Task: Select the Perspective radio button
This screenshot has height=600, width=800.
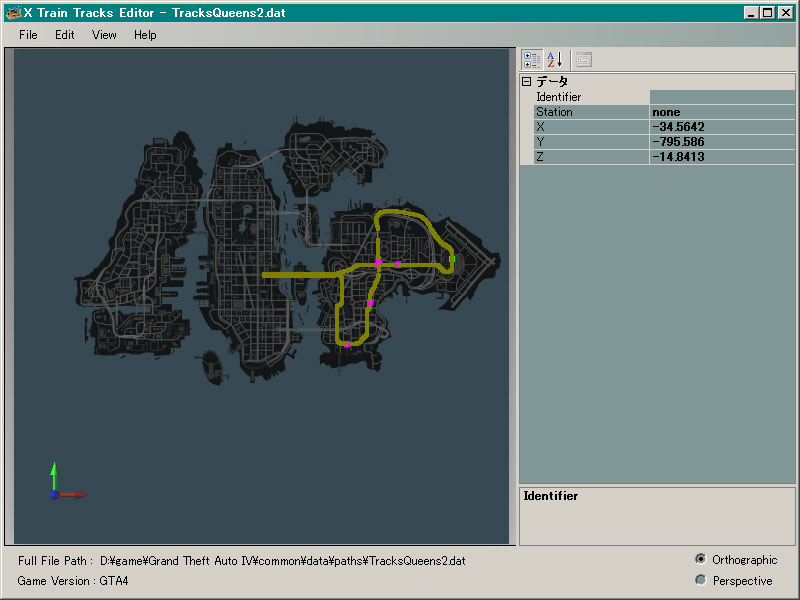Action: click(x=701, y=580)
